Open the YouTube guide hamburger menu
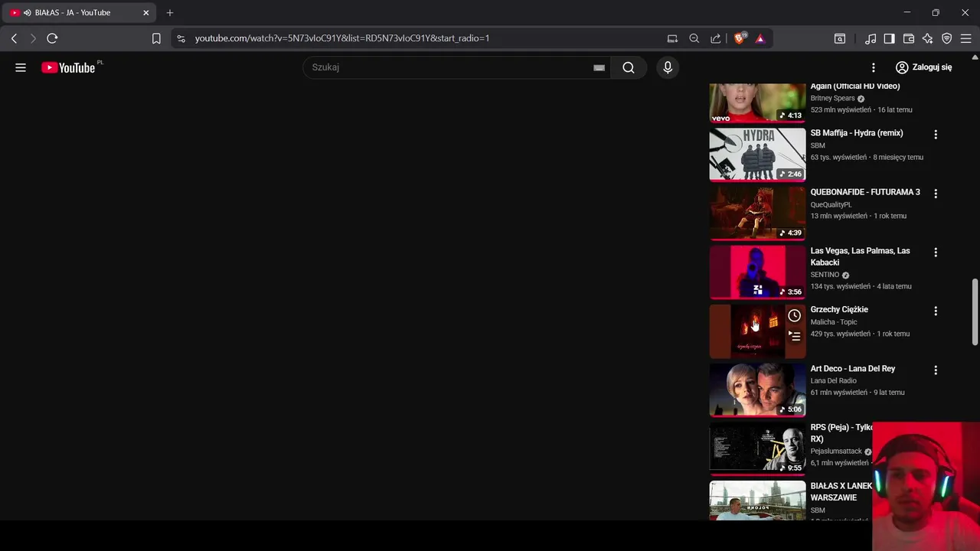Screen dimensions: 980x551 tap(21, 67)
